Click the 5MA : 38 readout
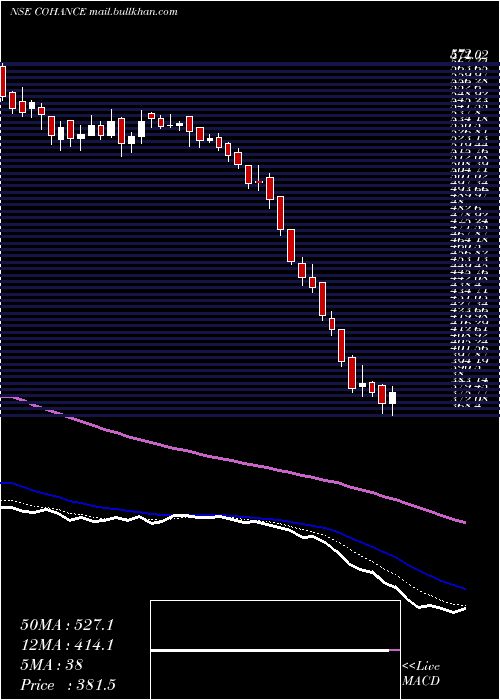Screen dimensions: 500x700 pos(51,665)
